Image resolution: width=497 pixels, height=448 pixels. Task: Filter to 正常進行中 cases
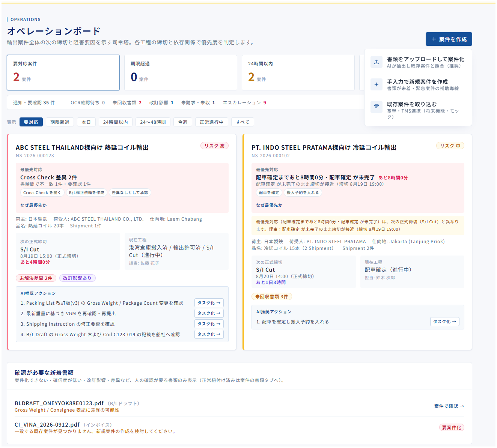click(212, 122)
